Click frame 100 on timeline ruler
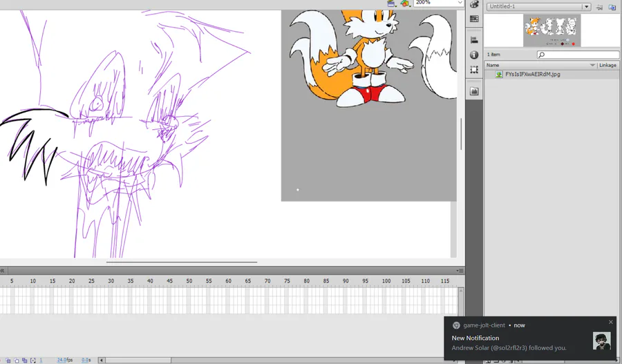Viewport: 622px width, 364px height. pos(386,280)
